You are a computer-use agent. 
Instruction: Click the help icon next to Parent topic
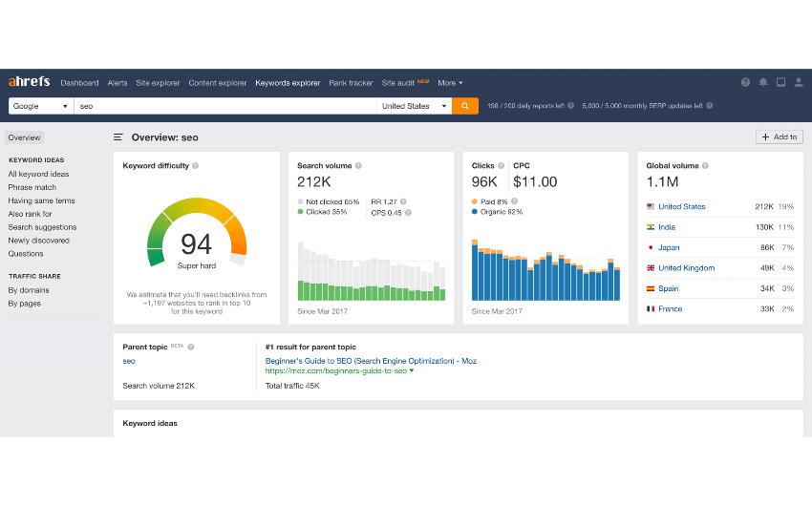pos(190,348)
